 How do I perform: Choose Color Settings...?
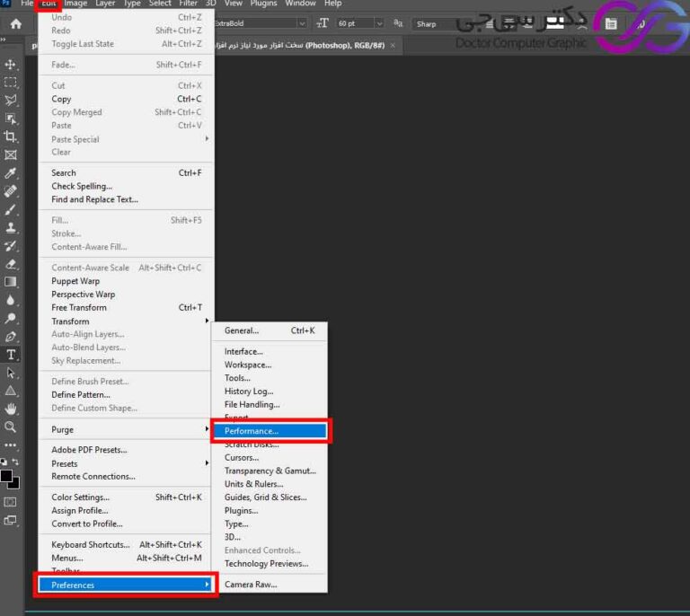126,497
